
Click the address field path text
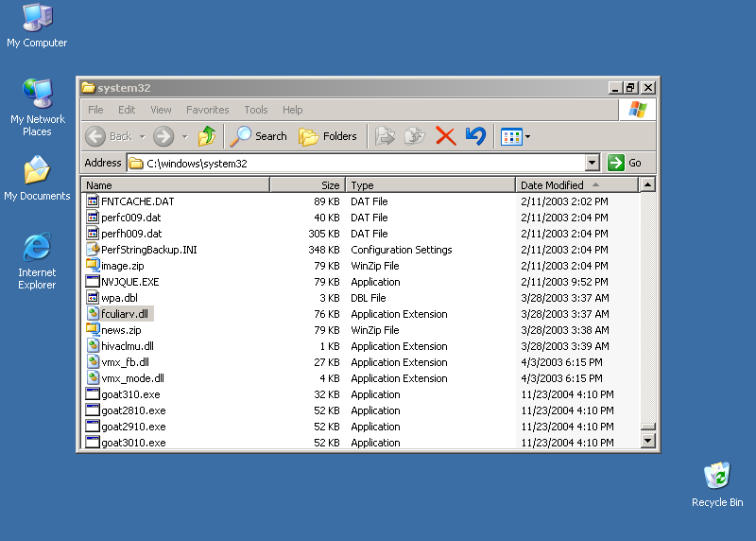(197, 164)
